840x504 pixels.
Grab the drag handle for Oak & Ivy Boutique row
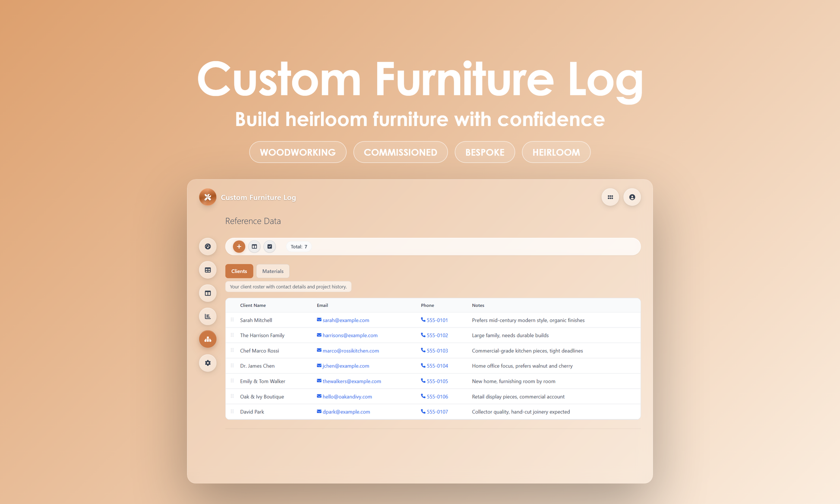point(232,396)
